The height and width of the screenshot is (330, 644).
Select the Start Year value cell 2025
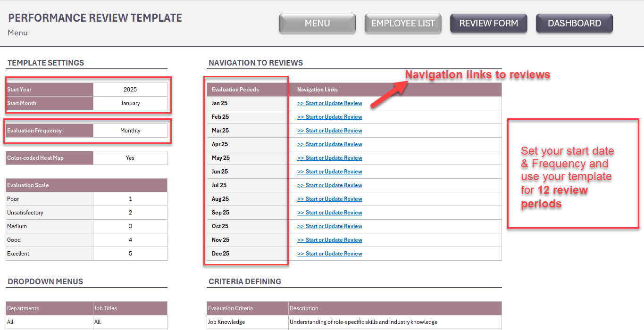130,90
